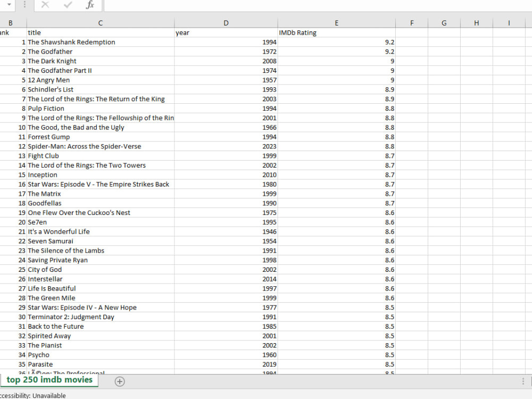Select 'Se7en' cell
This screenshot has height=399, width=532.
(101, 222)
